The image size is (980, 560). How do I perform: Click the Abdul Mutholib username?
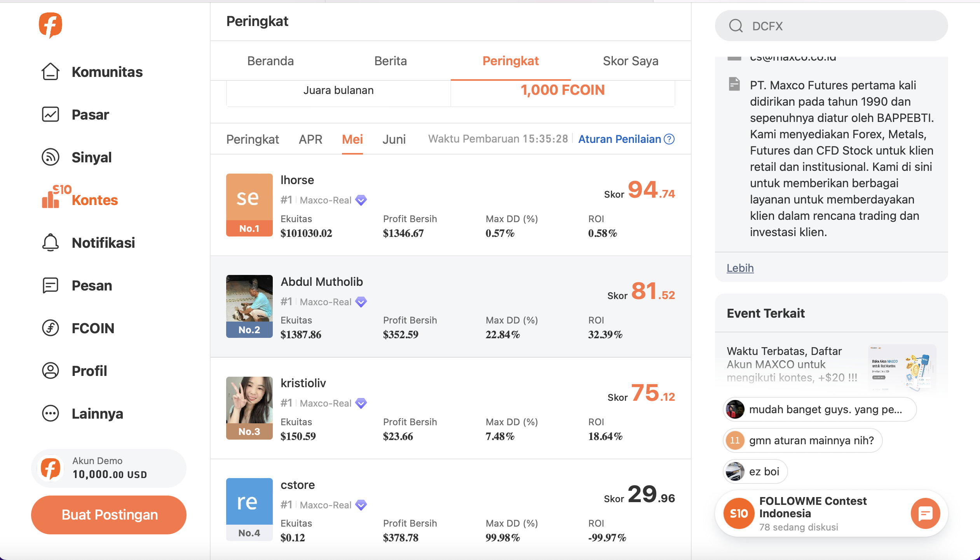pyautogui.click(x=322, y=282)
